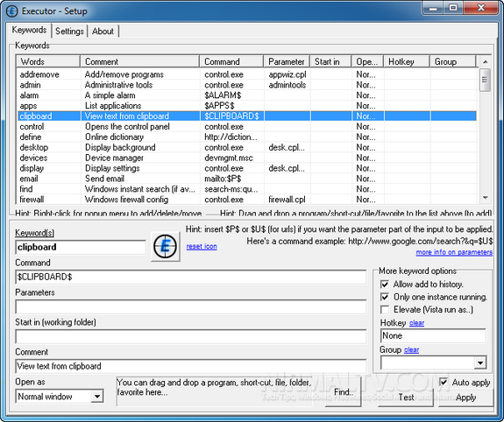Image resolution: width=504 pixels, height=422 pixels.
Task: Toggle the Auto apply checkbox
Action: pos(444,383)
